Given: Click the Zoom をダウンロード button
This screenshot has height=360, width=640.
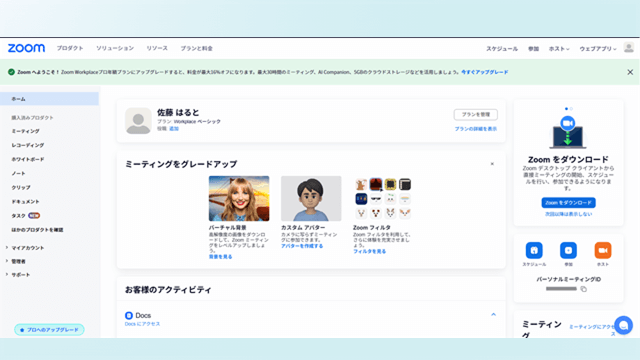Looking at the screenshot, I should (x=568, y=202).
